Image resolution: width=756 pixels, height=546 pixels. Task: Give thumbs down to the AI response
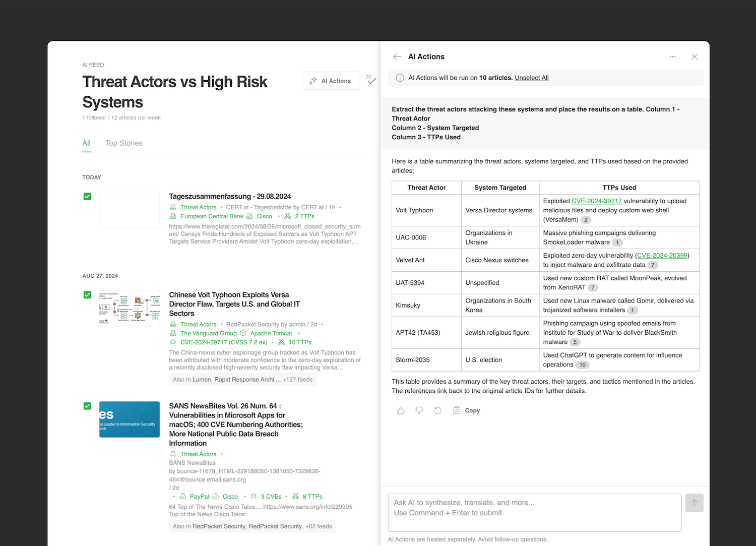click(x=419, y=410)
